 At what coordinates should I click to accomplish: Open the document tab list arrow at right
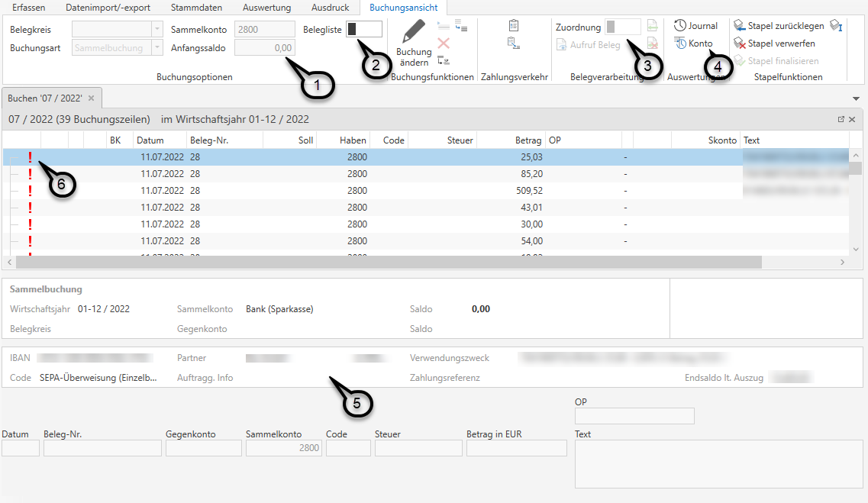click(856, 99)
